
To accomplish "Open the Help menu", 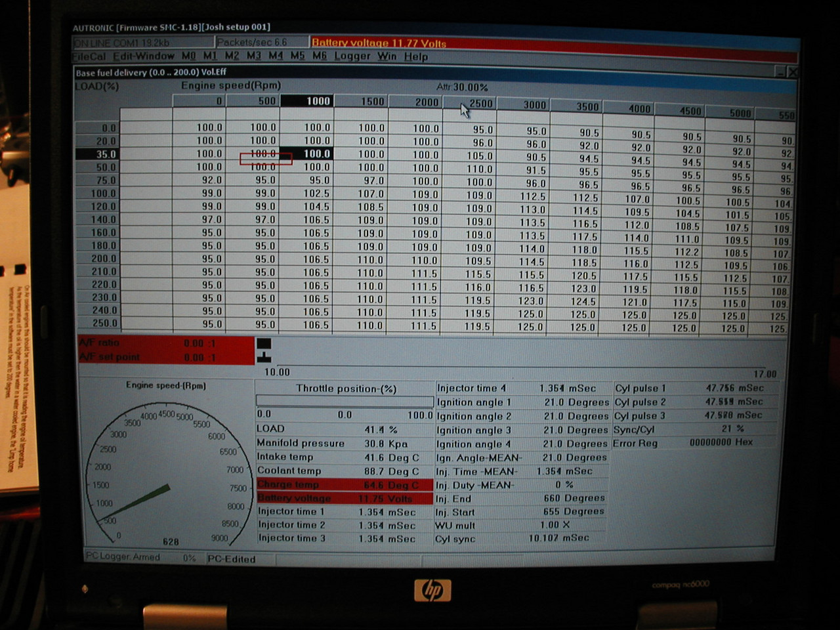I will point(415,56).
